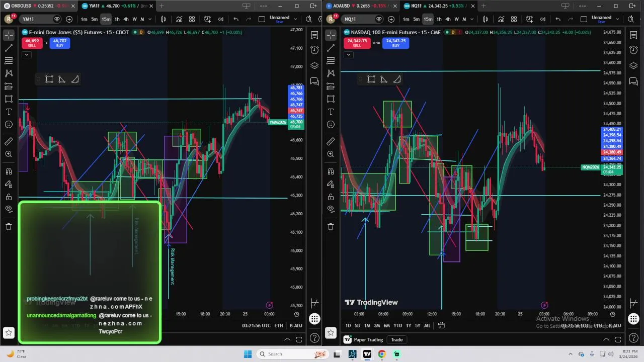Open the chat panel icon in the YM1! window
Image resolution: width=644 pixels, height=362 pixels.
click(x=314, y=81)
